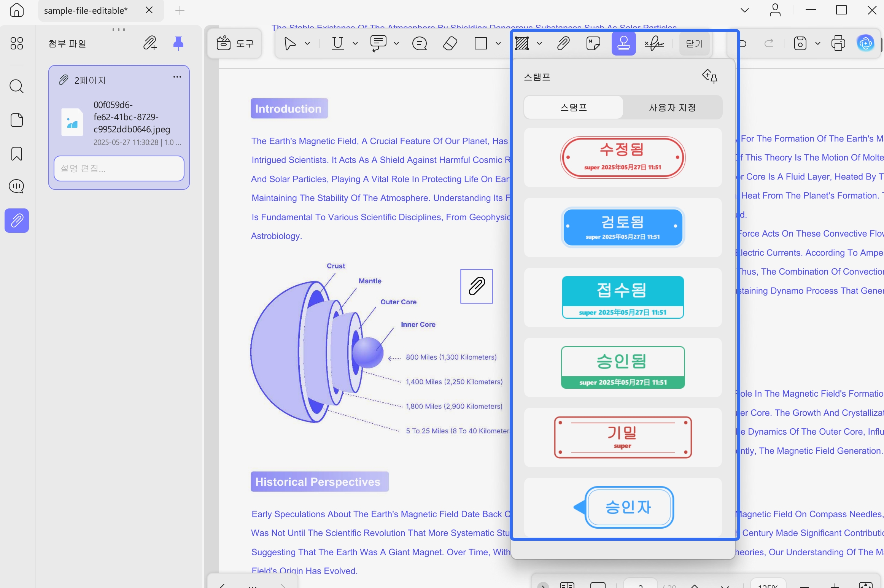The image size is (884, 588).
Task: Open the comments sidebar panel
Action: pos(17,186)
